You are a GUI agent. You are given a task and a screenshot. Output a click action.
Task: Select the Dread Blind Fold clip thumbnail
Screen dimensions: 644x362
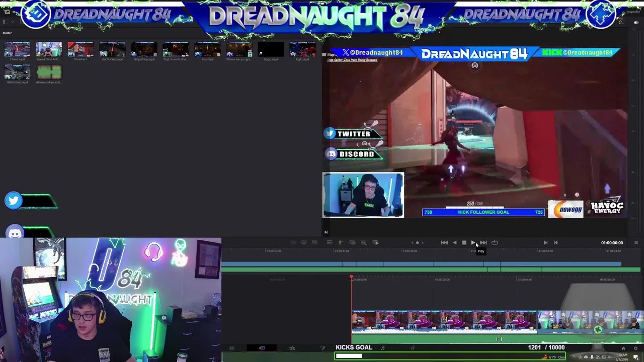click(49, 50)
